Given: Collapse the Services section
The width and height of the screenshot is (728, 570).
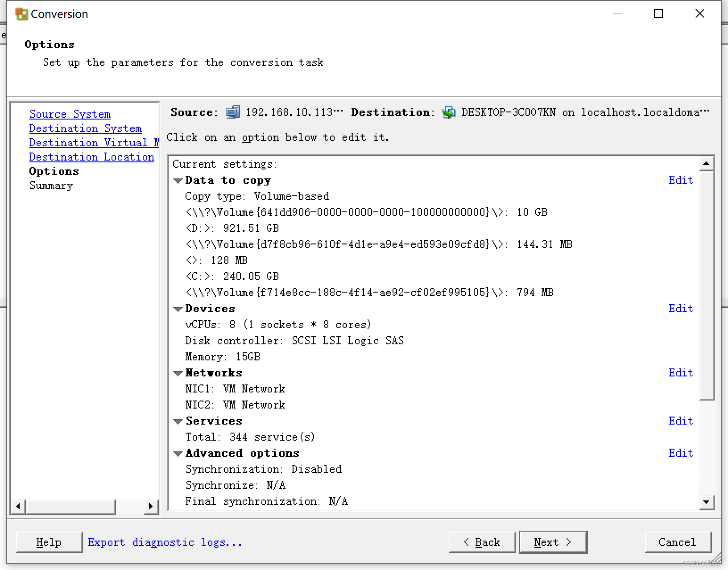Looking at the screenshot, I should pos(178,421).
